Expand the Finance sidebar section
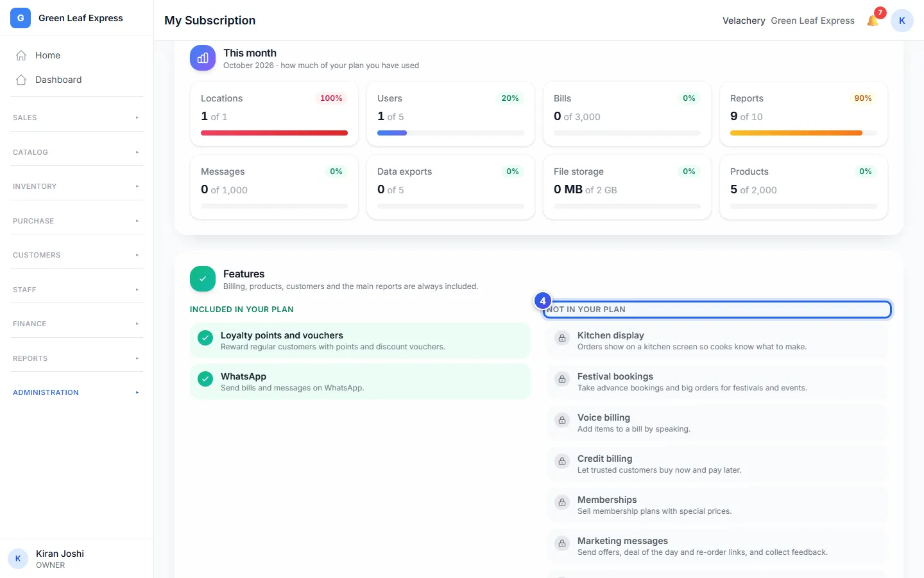924x578 pixels. click(76, 324)
